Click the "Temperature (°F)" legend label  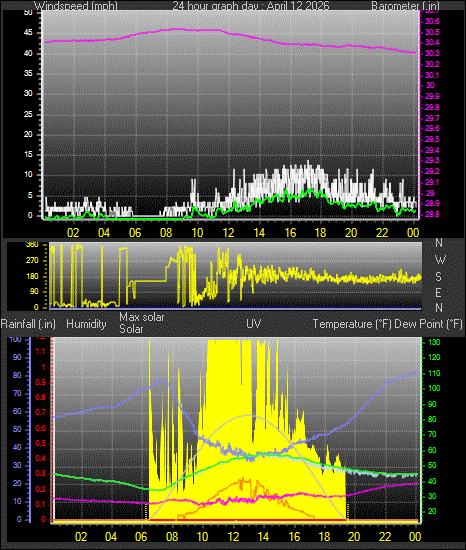(352, 324)
